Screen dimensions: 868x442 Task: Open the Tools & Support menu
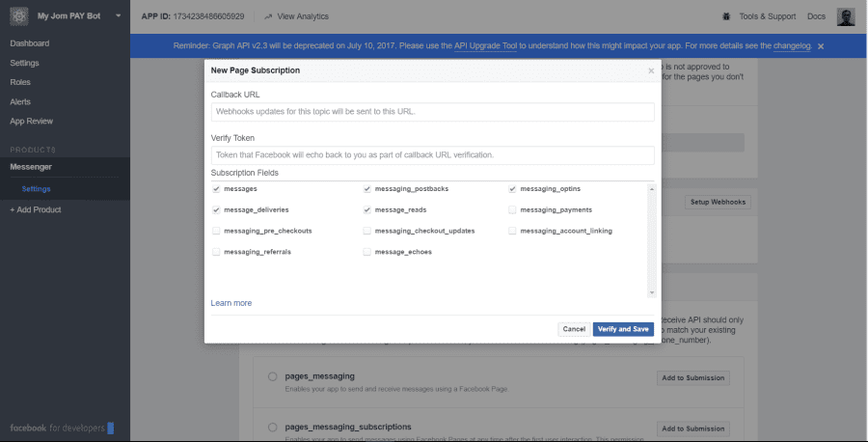point(768,16)
